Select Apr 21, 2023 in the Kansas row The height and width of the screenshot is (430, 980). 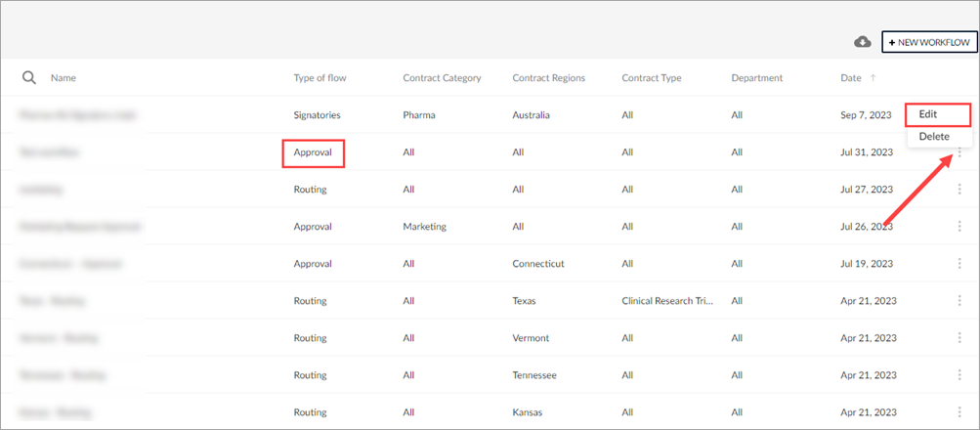point(868,412)
